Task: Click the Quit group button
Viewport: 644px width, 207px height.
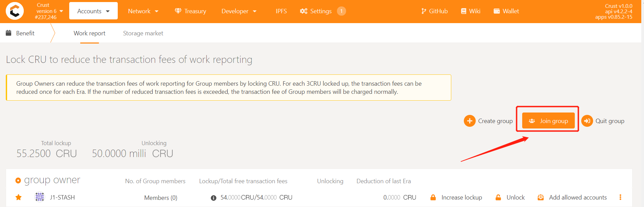Action: point(603,121)
